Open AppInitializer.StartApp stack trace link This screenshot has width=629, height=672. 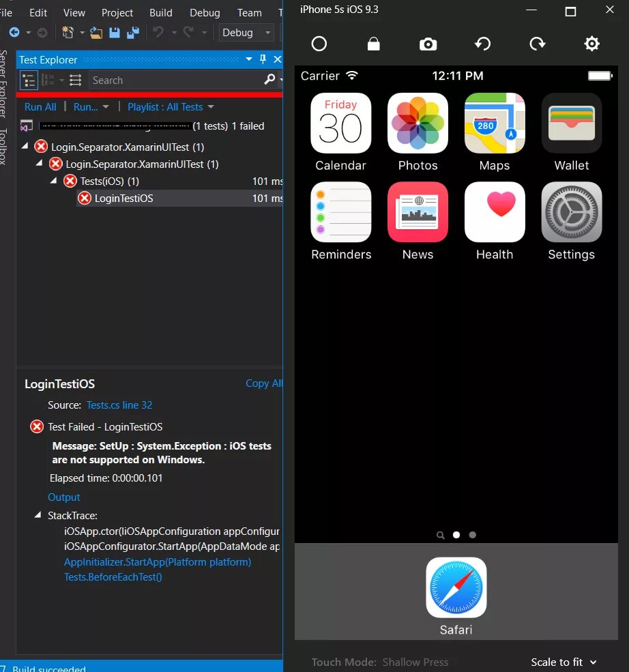pyautogui.click(x=157, y=562)
